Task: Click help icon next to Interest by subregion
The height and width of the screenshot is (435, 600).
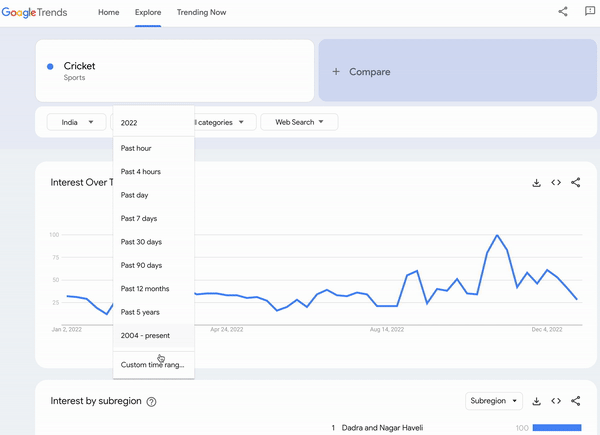Action: (x=152, y=402)
